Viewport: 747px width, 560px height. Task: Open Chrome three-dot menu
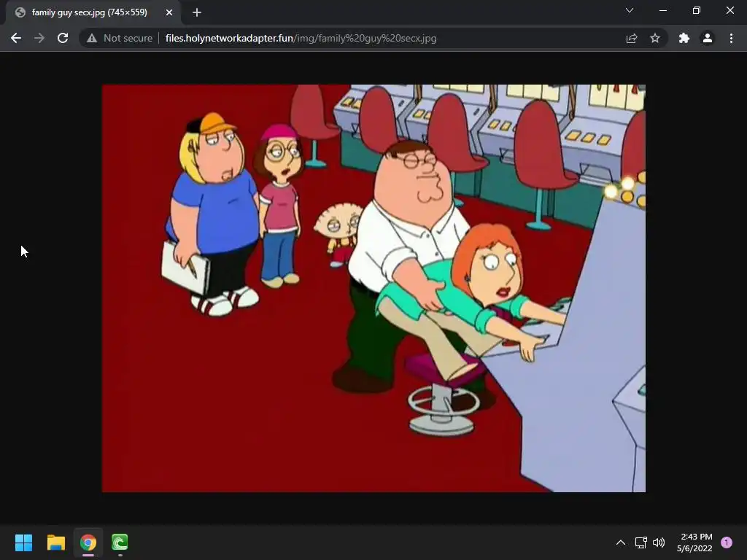point(731,38)
